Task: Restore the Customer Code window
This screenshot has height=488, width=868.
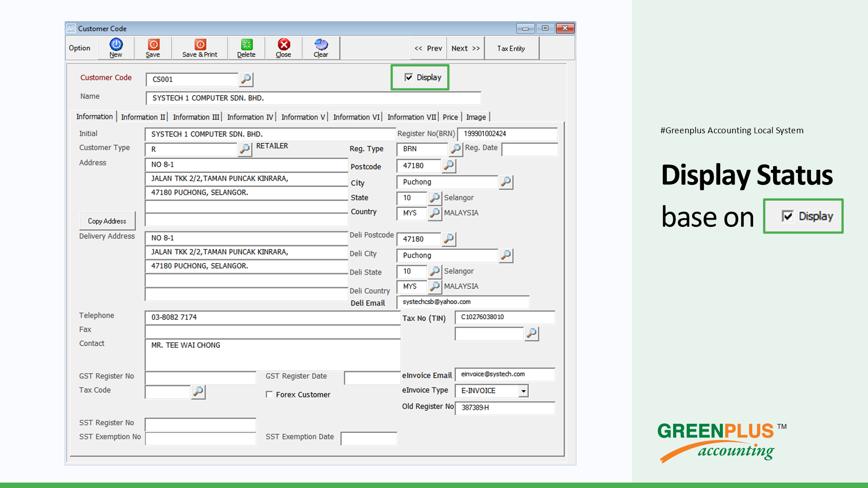Action: point(545,28)
